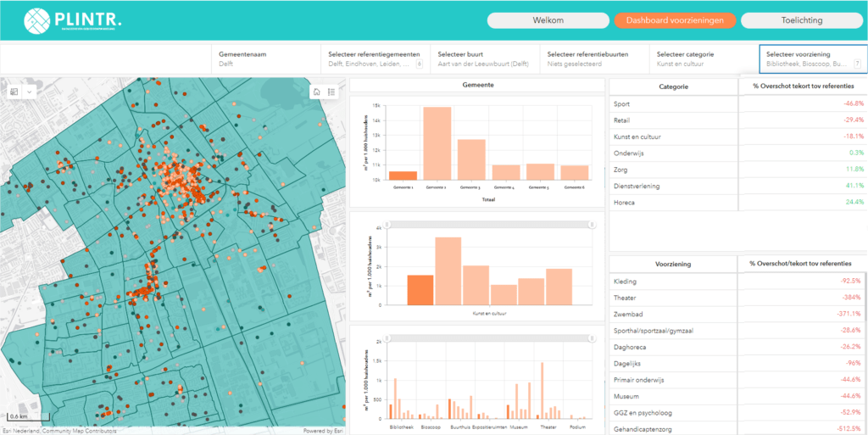Expand the chevron next to basemap button
This screenshot has width=868, height=435.
(x=31, y=92)
